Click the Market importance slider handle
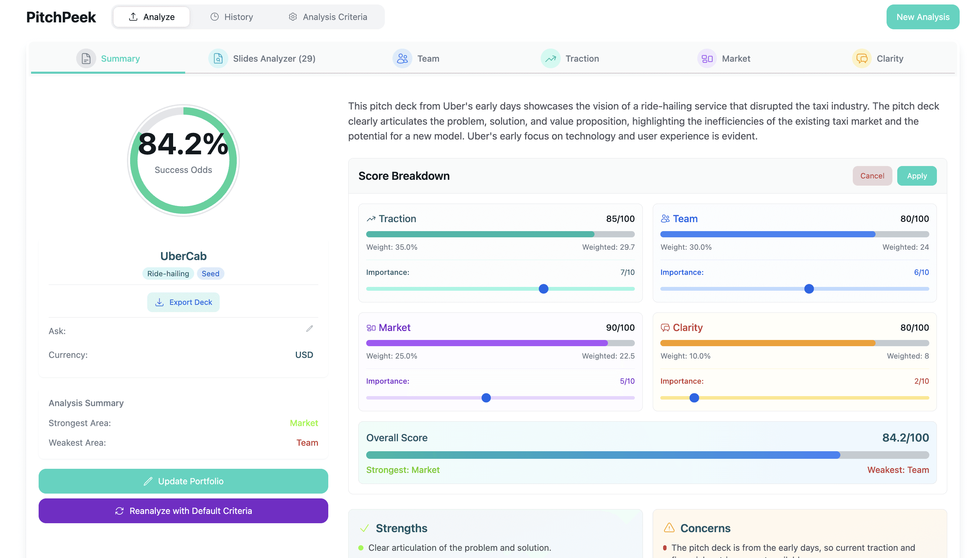This screenshot has width=980, height=558. (486, 398)
